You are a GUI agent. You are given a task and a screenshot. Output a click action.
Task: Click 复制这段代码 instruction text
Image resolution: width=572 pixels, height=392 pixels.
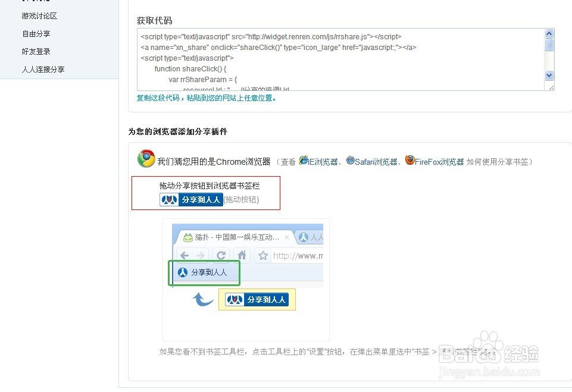click(x=206, y=98)
